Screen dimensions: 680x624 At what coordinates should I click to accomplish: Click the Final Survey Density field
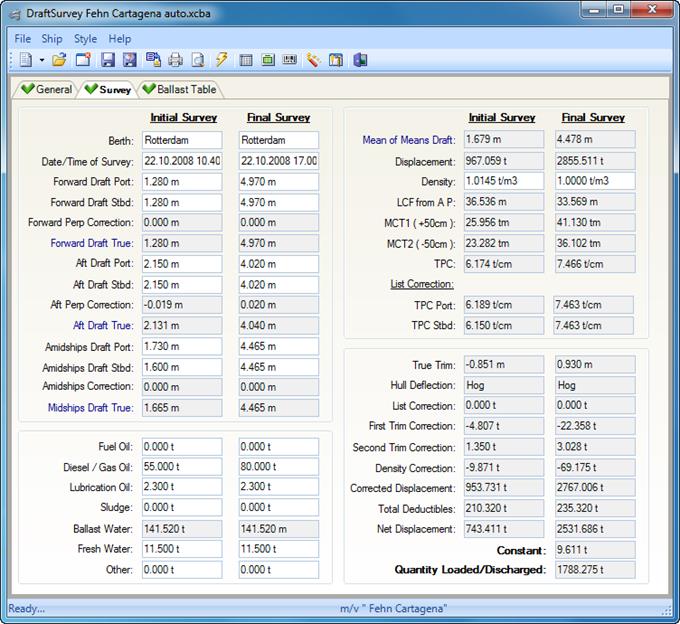point(596,181)
